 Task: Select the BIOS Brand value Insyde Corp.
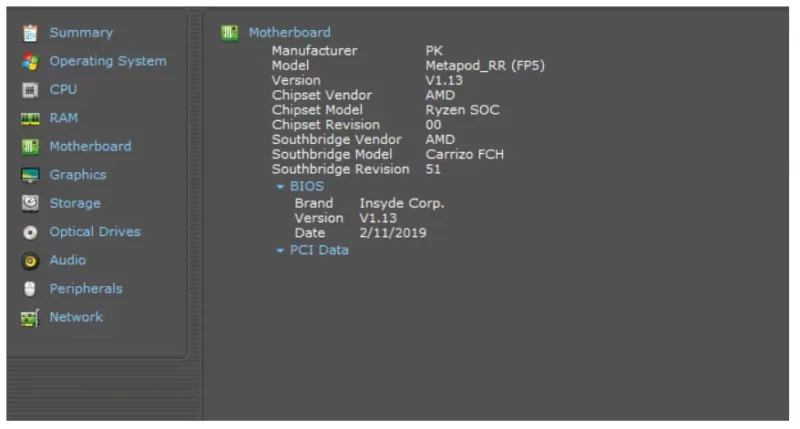click(x=402, y=204)
